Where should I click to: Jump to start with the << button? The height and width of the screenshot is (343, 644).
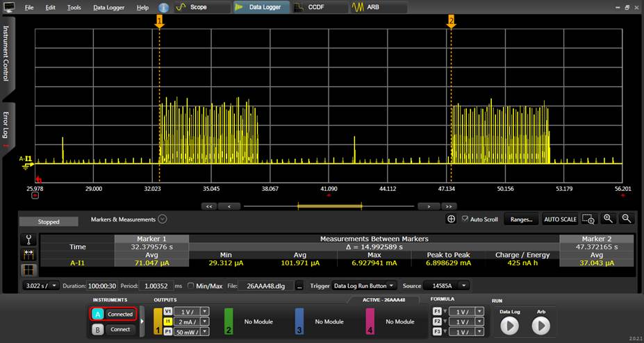coord(208,206)
